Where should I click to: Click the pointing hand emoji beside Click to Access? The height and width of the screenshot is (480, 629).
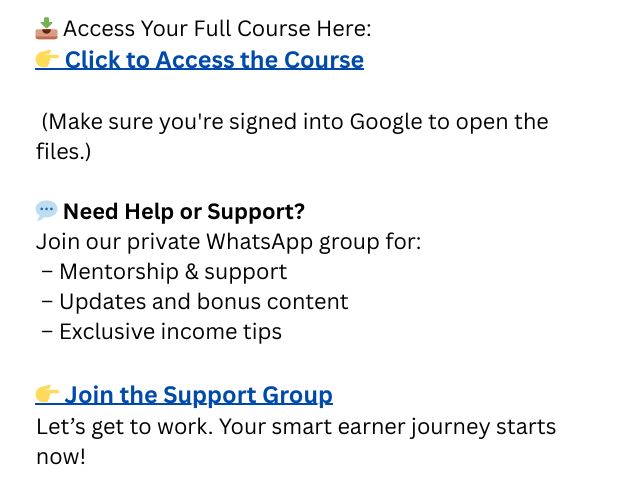47,59
